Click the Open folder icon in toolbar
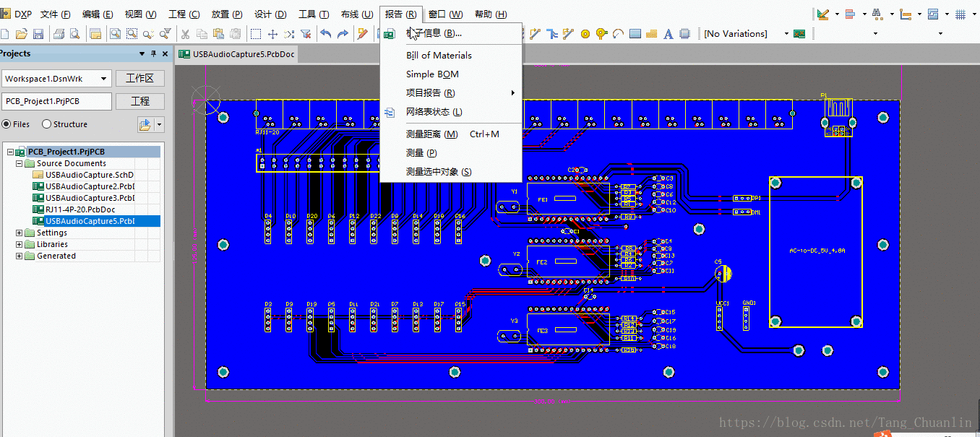Image resolution: width=980 pixels, height=437 pixels. [x=22, y=34]
